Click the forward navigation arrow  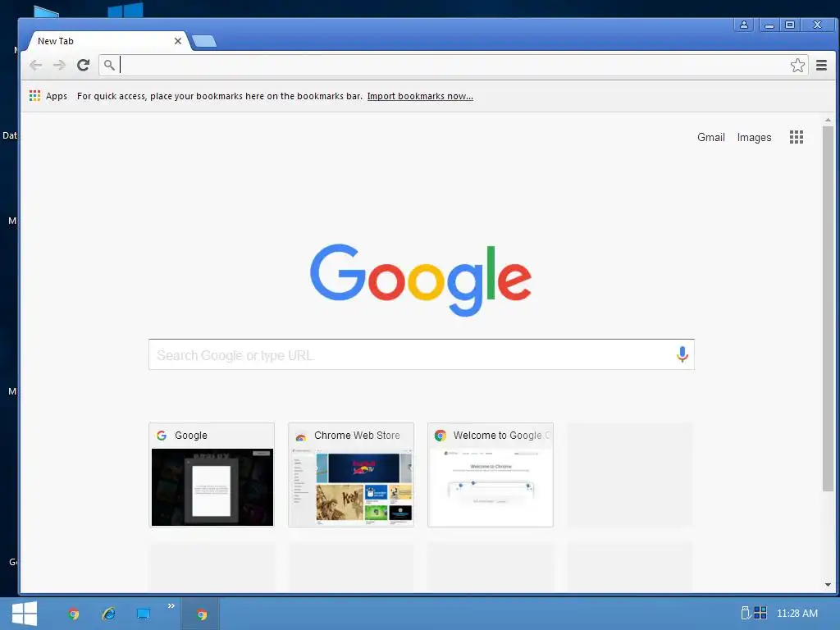tap(59, 66)
